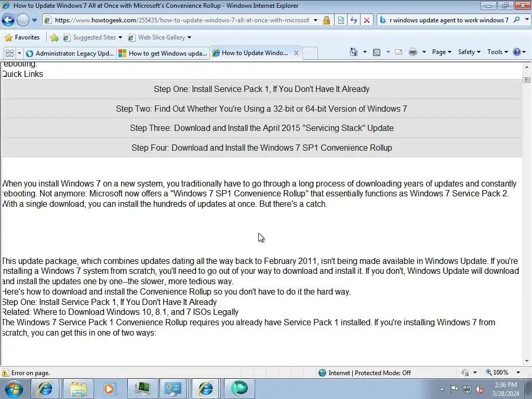The height and width of the screenshot is (399, 532).
Task: Click the Print icon
Action: [x=413, y=52]
